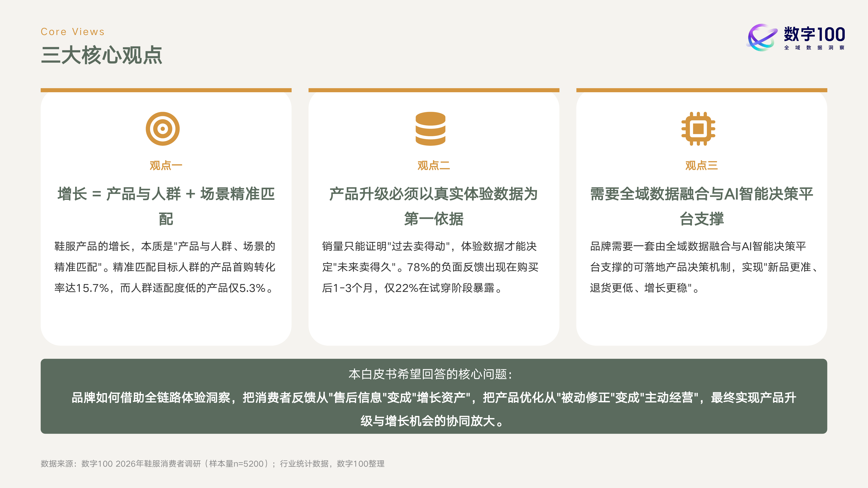The image size is (868, 488).
Task: Click the Core Views heading
Action: tap(72, 32)
